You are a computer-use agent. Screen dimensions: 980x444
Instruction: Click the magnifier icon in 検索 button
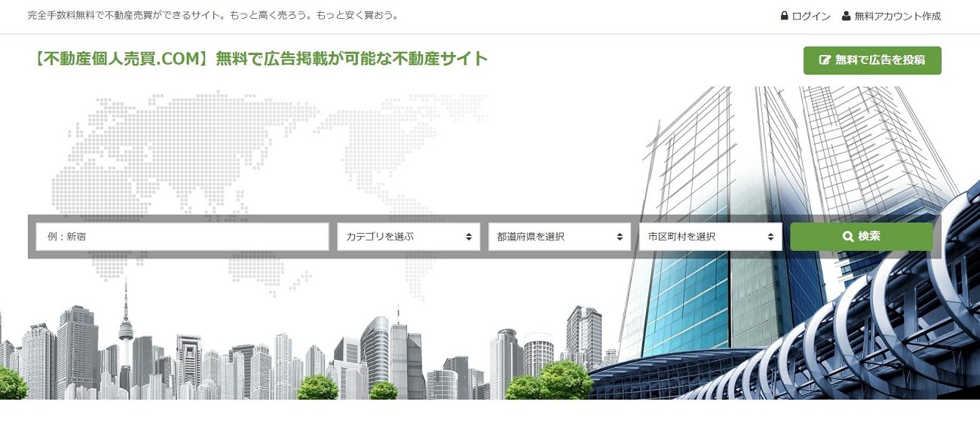pyautogui.click(x=848, y=237)
